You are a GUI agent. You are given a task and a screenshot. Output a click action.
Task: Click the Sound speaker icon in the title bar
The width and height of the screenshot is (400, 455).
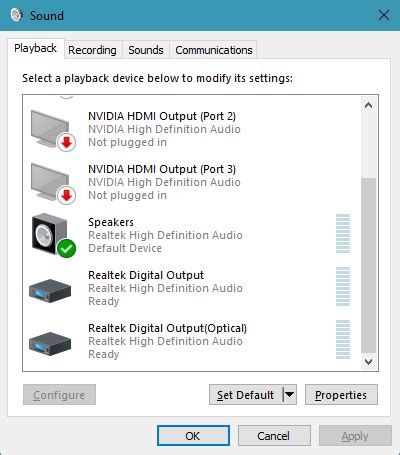click(x=16, y=15)
